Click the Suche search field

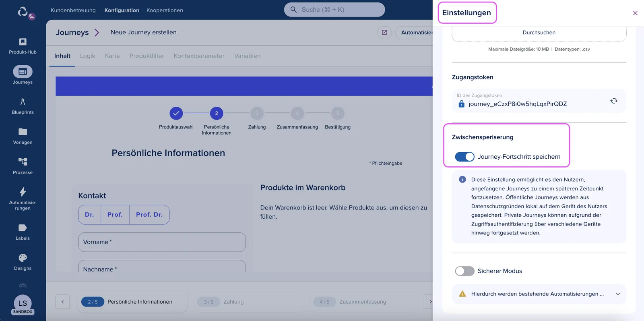[x=334, y=10]
